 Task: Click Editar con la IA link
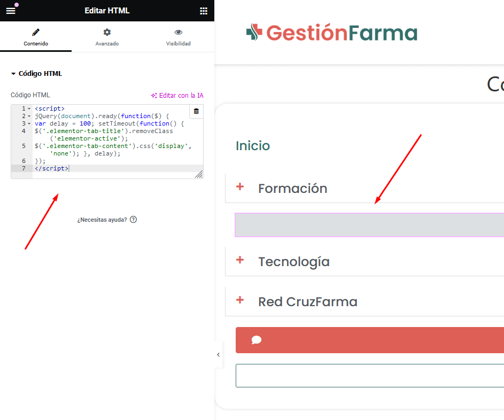pyautogui.click(x=177, y=96)
